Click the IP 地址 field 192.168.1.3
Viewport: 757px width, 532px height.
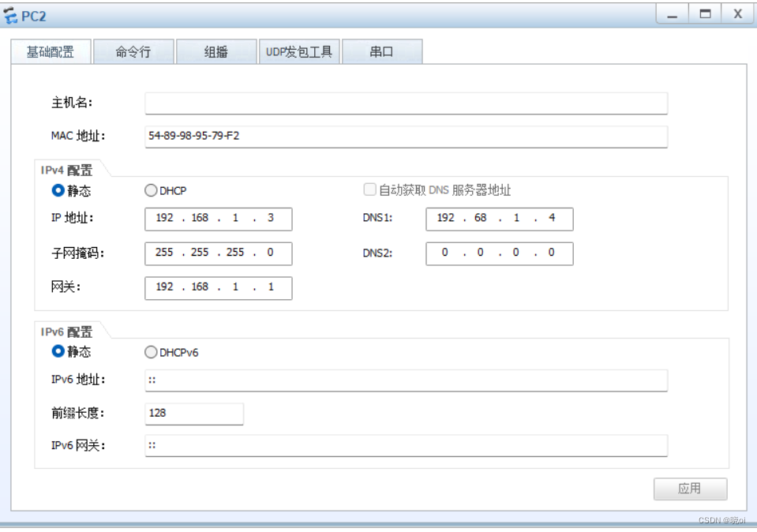coord(218,219)
